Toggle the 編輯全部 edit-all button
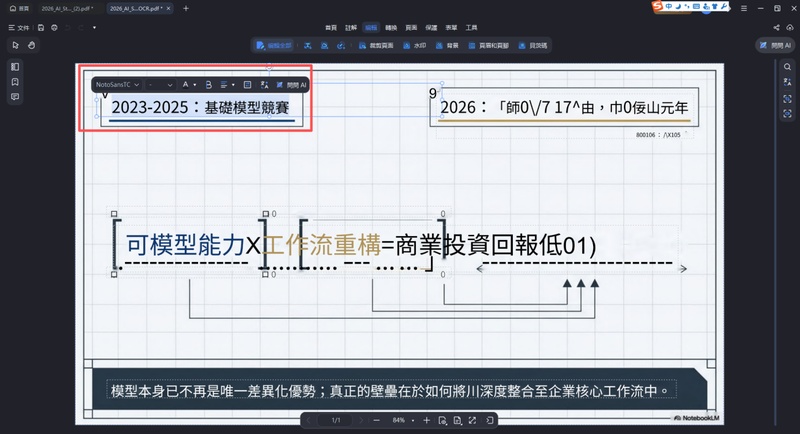800x434 pixels. click(274, 45)
